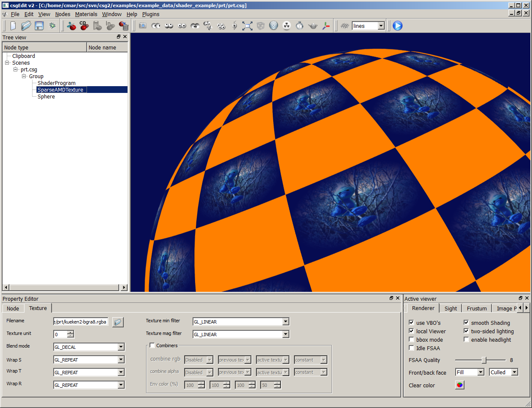Click the green bug debug icon

(x=52, y=26)
